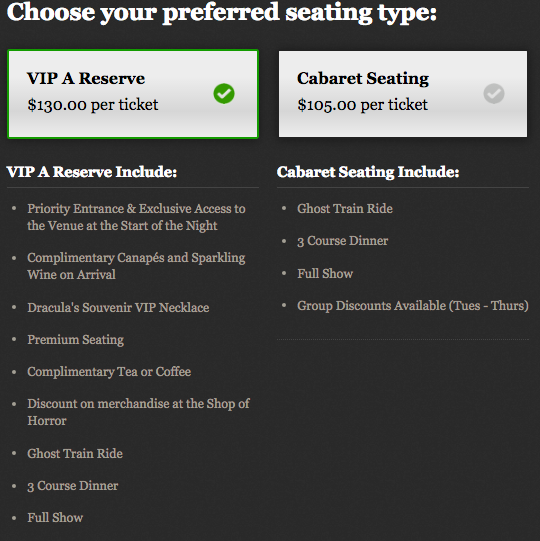Click the Priority Entrance & Exclusive Access item

[136, 217]
